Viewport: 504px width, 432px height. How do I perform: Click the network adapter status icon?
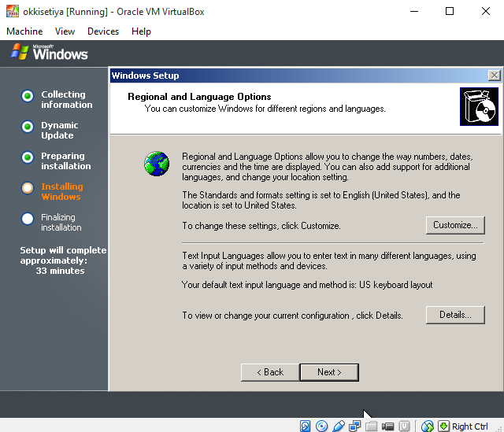(355, 426)
